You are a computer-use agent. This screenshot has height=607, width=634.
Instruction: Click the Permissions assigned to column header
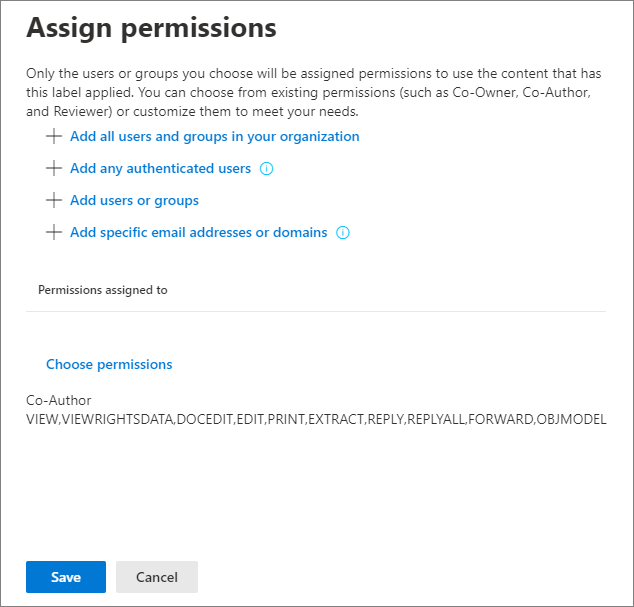(x=102, y=290)
